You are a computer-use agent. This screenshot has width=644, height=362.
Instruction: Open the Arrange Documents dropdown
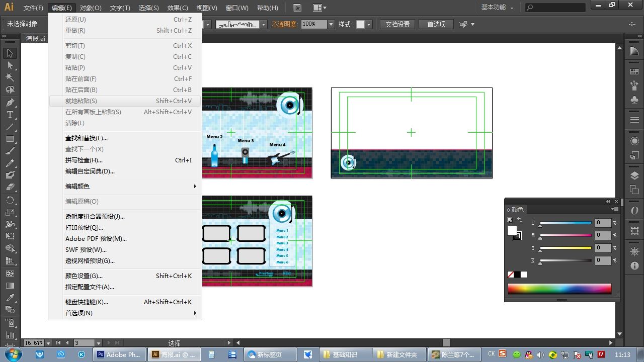point(319,8)
